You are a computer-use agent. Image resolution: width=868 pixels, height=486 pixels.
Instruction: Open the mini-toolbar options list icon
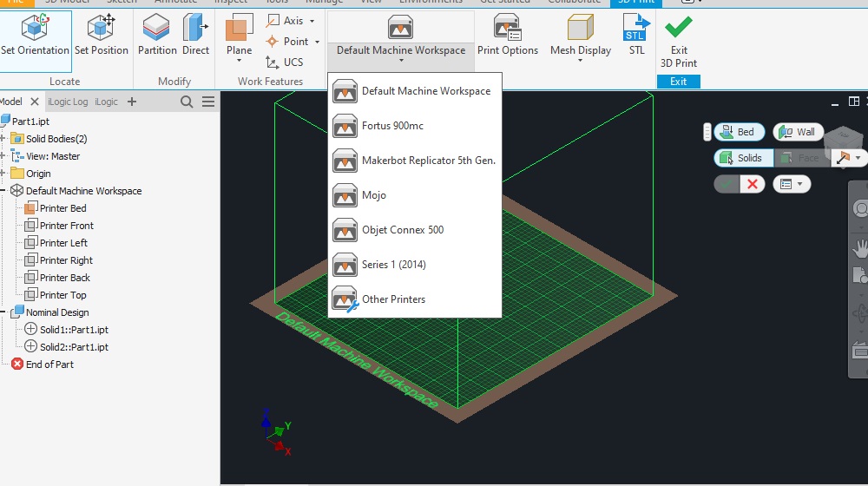click(x=791, y=184)
